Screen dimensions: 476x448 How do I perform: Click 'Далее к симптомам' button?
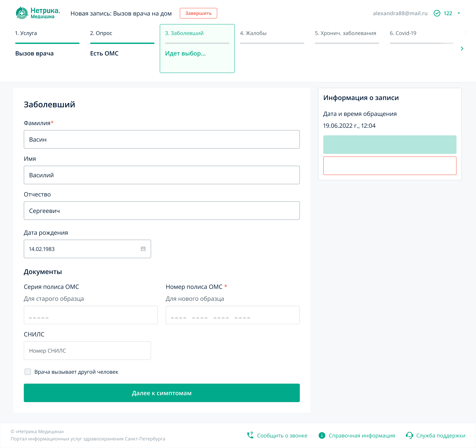coord(162,393)
